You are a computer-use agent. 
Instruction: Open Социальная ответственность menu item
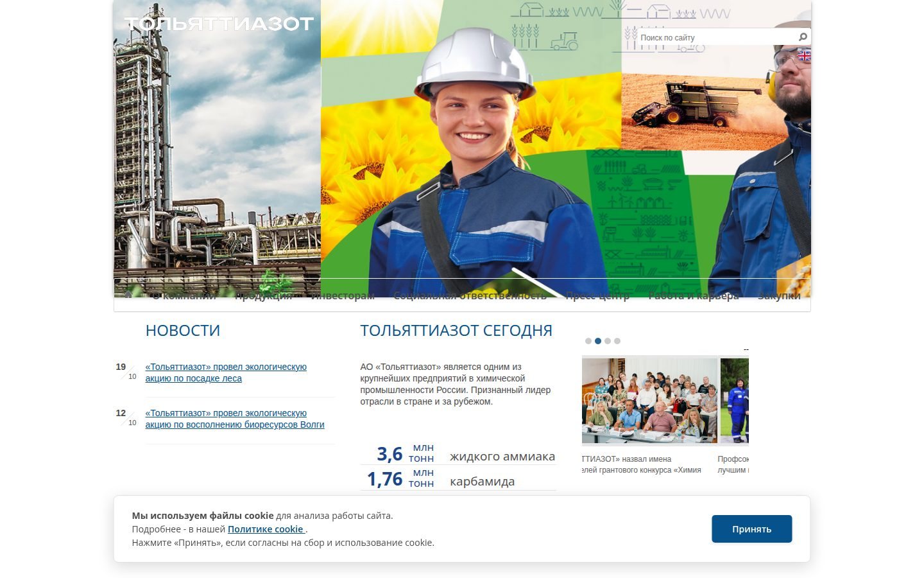coord(470,295)
